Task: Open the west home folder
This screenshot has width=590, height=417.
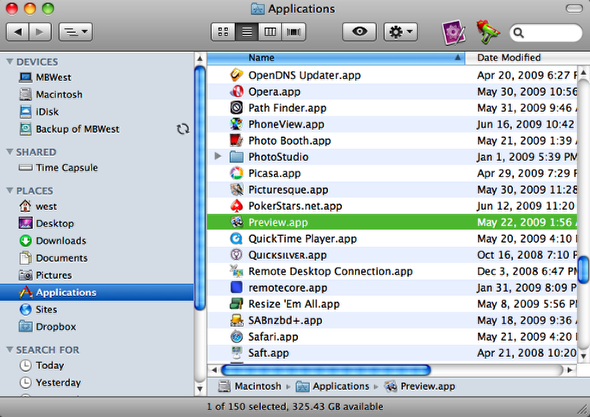Action: (x=38, y=206)
